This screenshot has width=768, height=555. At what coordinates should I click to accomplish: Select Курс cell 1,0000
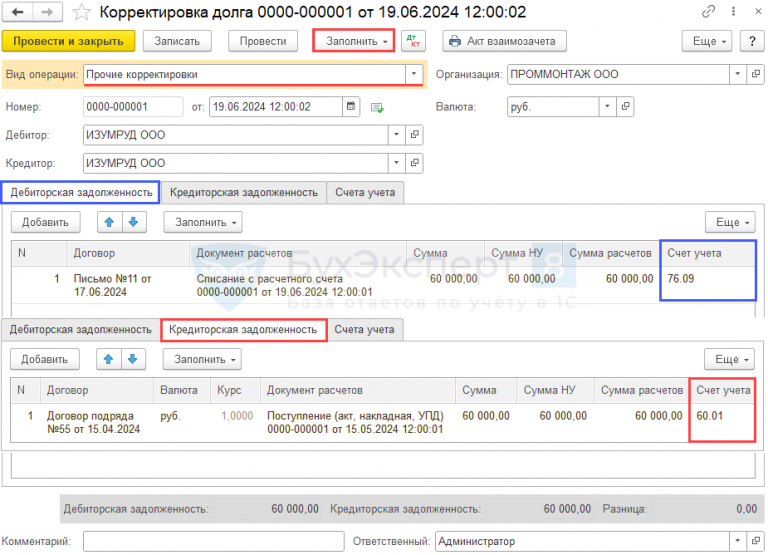tap(236, 423)
